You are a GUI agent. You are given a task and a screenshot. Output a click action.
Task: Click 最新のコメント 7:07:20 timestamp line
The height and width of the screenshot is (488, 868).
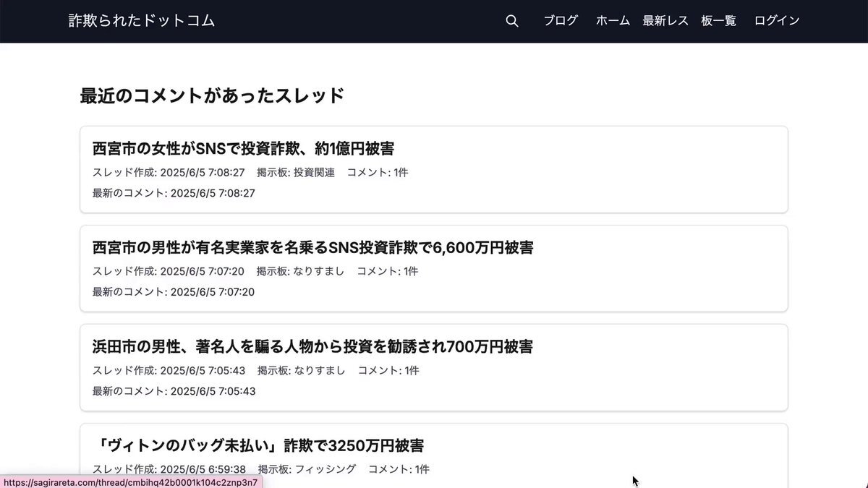coord(174,292)
